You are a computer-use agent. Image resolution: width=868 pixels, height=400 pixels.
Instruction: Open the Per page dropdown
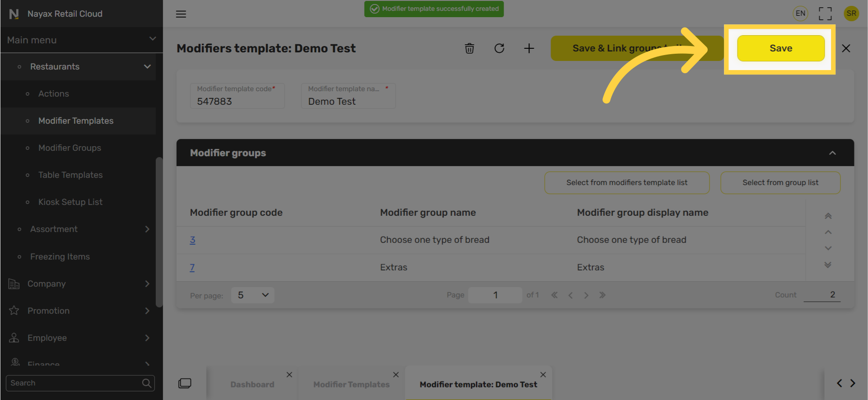pos(252,295)
